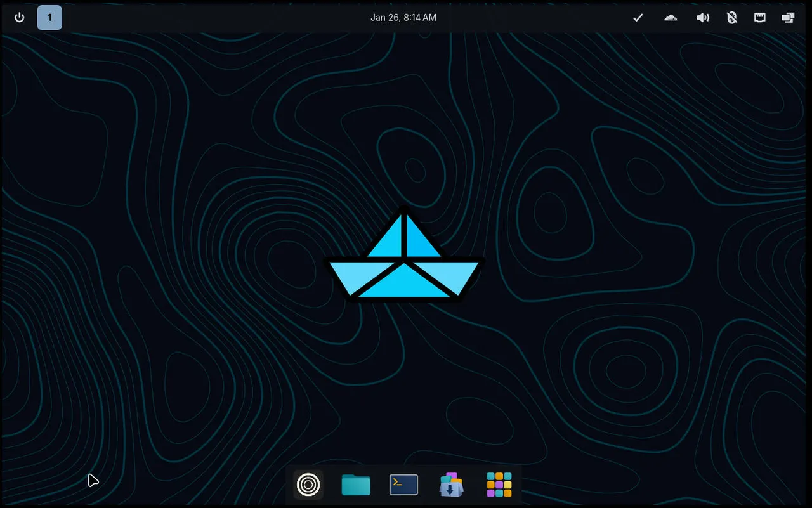Launch the concentric circles browser from dock
The height and width of the screenshot is (508, 812).
[x=308, y=485]
